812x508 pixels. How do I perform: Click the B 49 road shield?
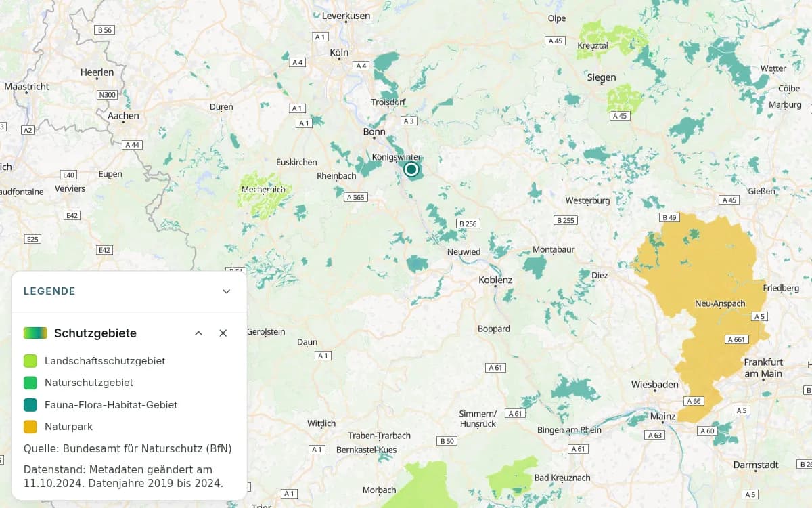click(x=669, y=217)
